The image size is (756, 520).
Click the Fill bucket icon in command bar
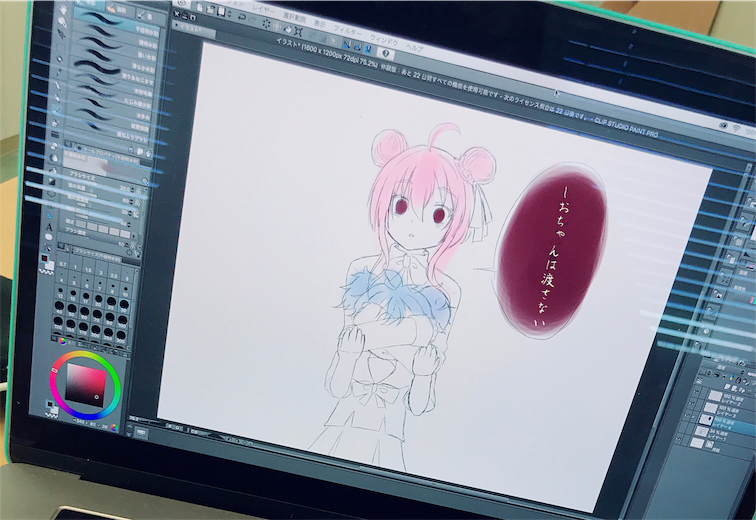(x=288, y=29)
